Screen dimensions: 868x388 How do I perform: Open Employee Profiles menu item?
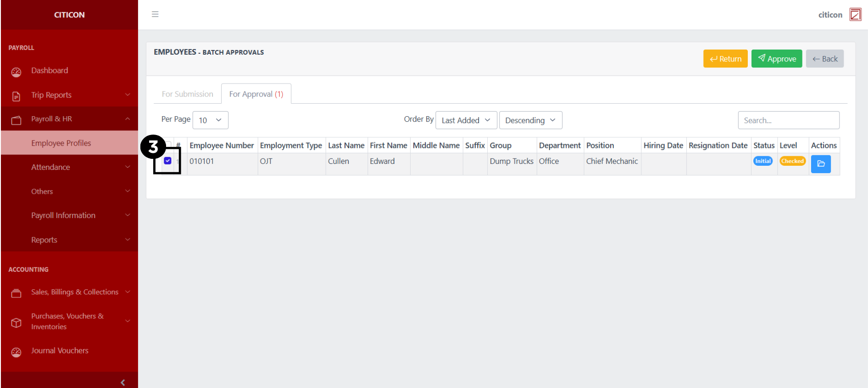pos(61,143)
